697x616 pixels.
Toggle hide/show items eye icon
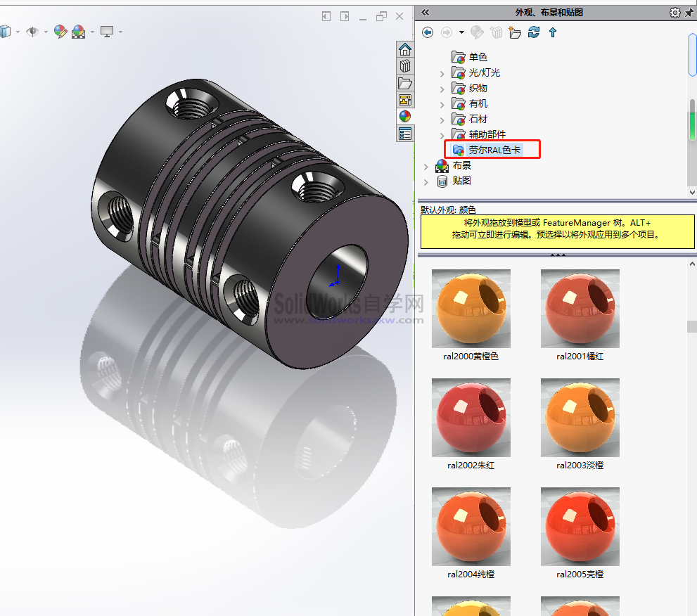[32, 32]
